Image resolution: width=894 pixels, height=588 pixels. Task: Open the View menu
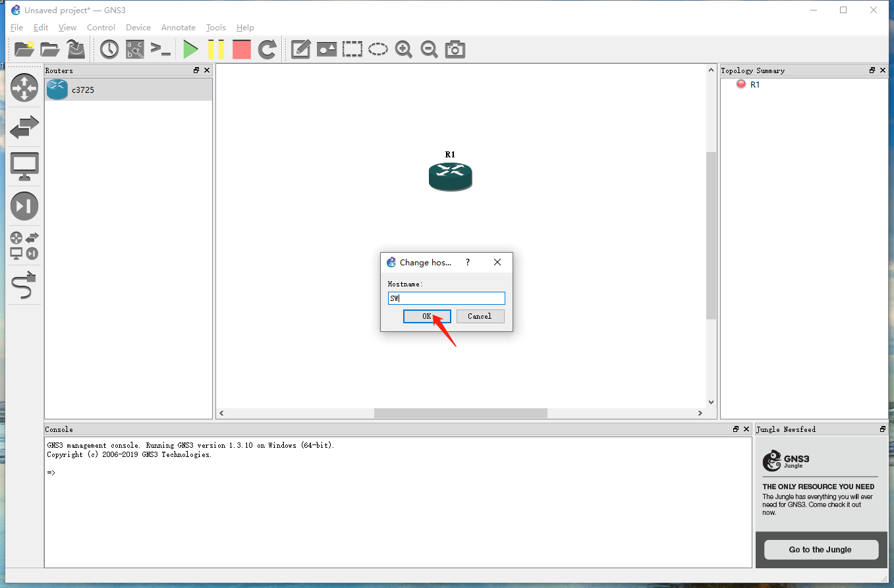coord(67,28)
